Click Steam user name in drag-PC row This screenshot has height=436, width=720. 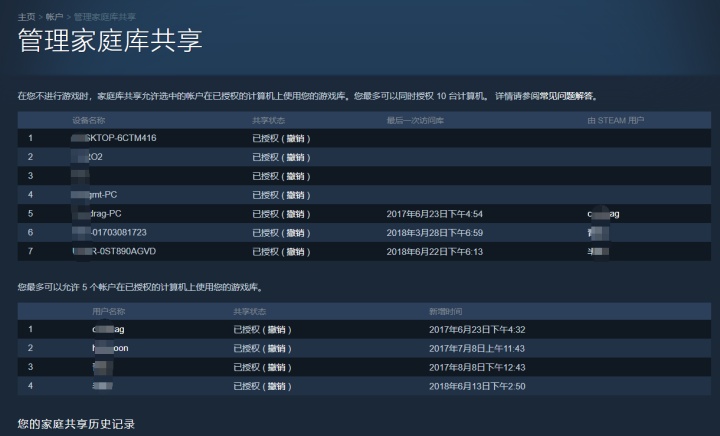coord(603,214)
